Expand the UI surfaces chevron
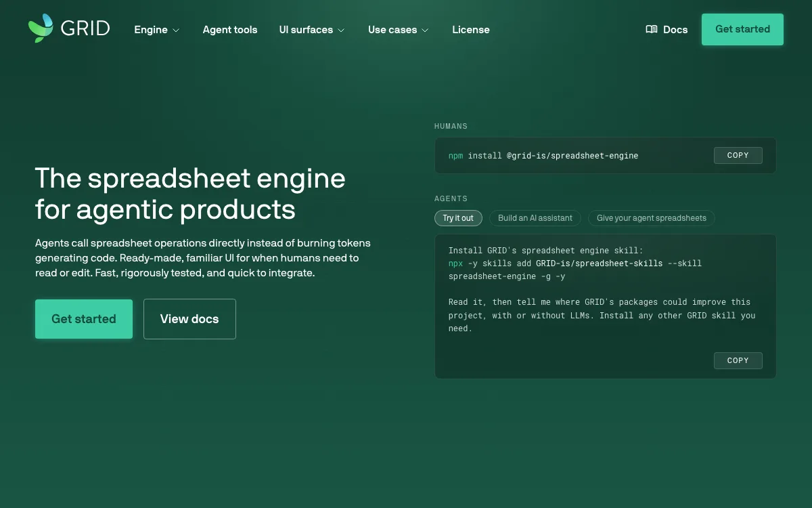The width and height of the screenshot is (812, 508). [341, 30]
